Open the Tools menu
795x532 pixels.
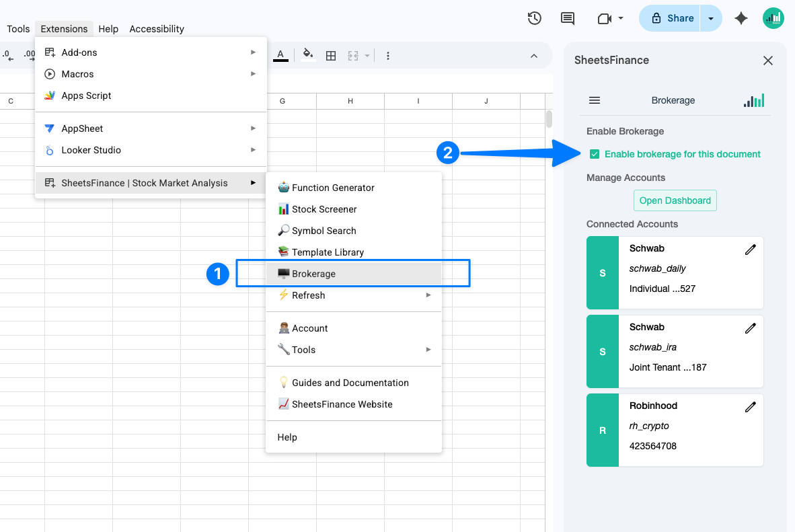click(x=18, y=29)
